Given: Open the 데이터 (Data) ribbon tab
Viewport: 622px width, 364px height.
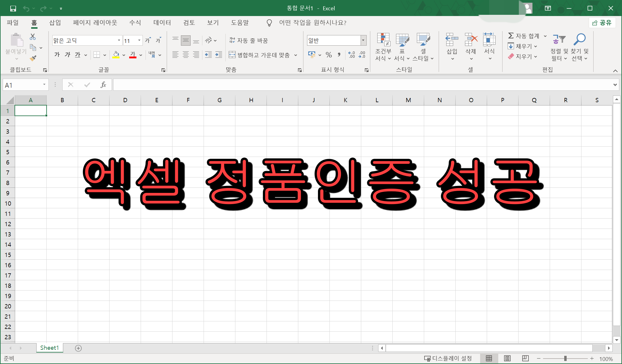Looking at the screenshot, I should pyautogui.click(x=162, y=23).
